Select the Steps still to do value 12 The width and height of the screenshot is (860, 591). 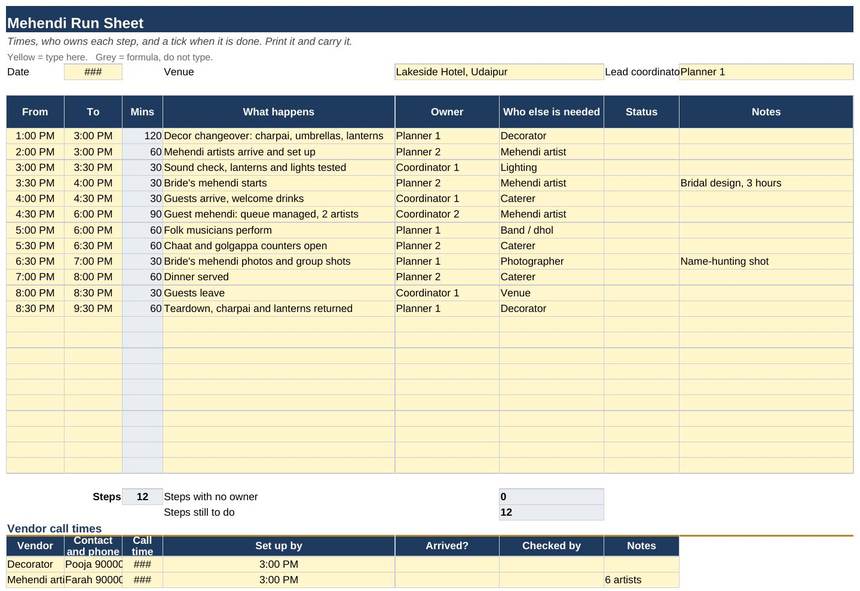[x=552, y=512]
